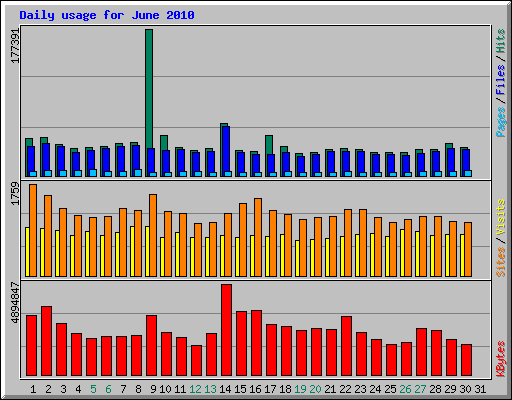Click the Sites legend label
The height and width of the screenshot is (400, 512).
coord(501,262)
